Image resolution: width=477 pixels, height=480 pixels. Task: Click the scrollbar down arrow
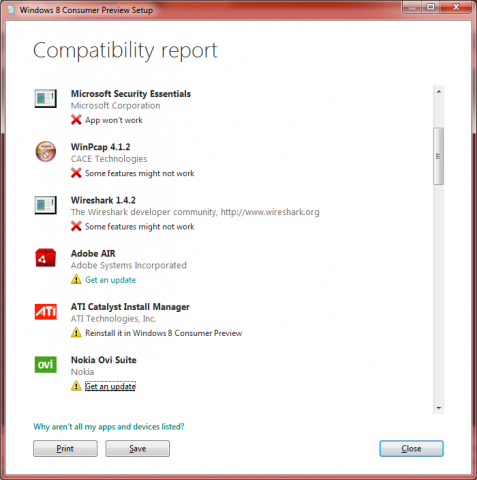(x=439, y=408)
